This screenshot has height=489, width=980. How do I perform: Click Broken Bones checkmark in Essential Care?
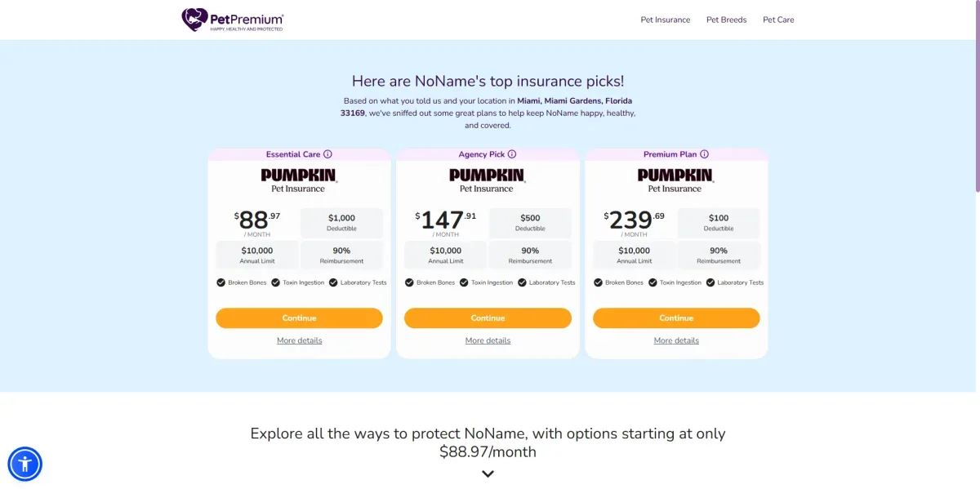[220, 282]
